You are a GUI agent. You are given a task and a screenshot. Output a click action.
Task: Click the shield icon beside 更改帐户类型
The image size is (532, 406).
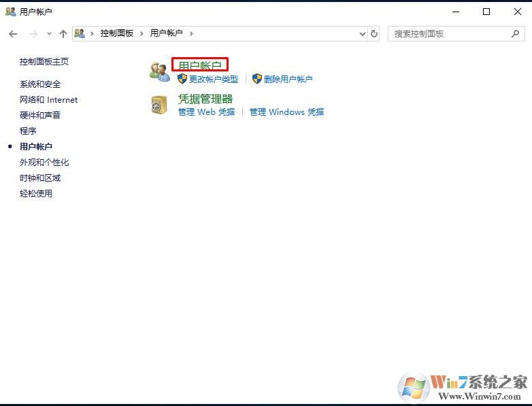182,79
